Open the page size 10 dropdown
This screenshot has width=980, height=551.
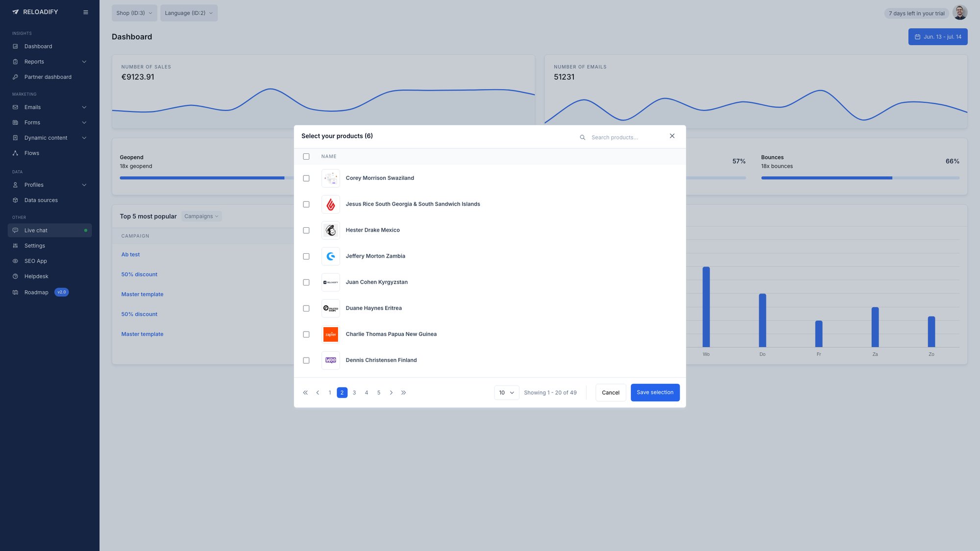(x=506, y=392)
